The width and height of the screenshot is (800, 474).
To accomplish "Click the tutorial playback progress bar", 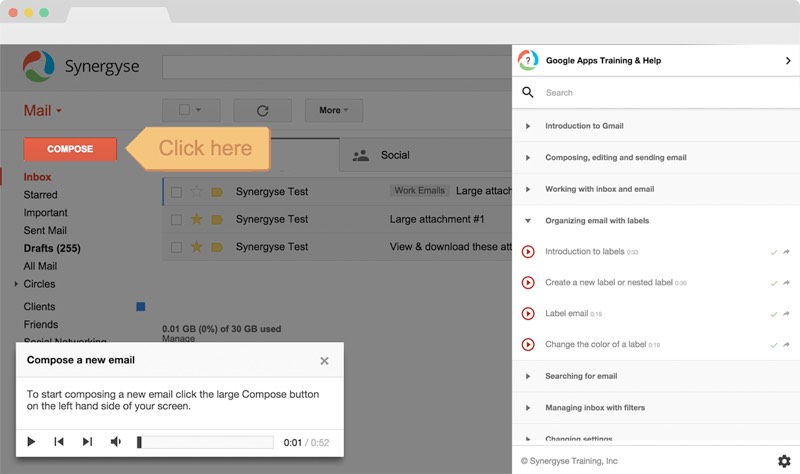I will pos(205,442).
